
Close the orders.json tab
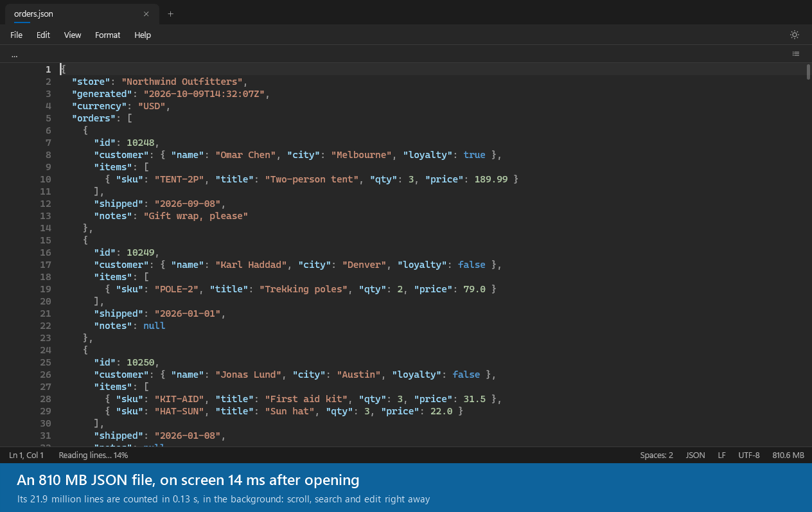coord(146,13)
